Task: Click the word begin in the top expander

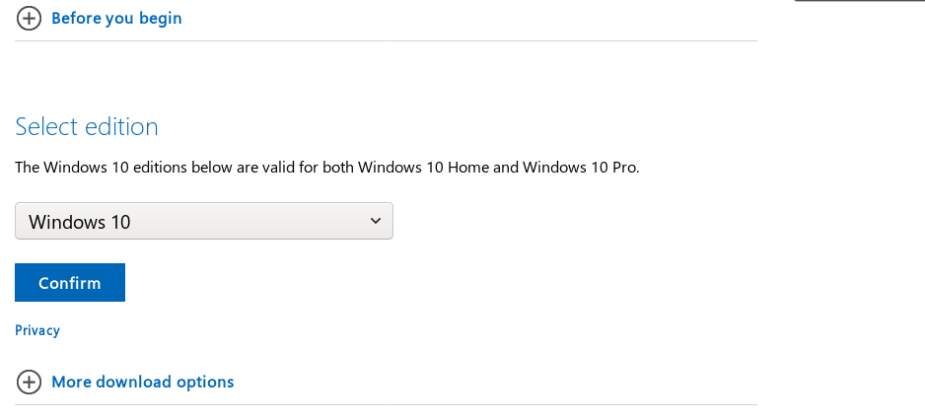Action: 160,18
